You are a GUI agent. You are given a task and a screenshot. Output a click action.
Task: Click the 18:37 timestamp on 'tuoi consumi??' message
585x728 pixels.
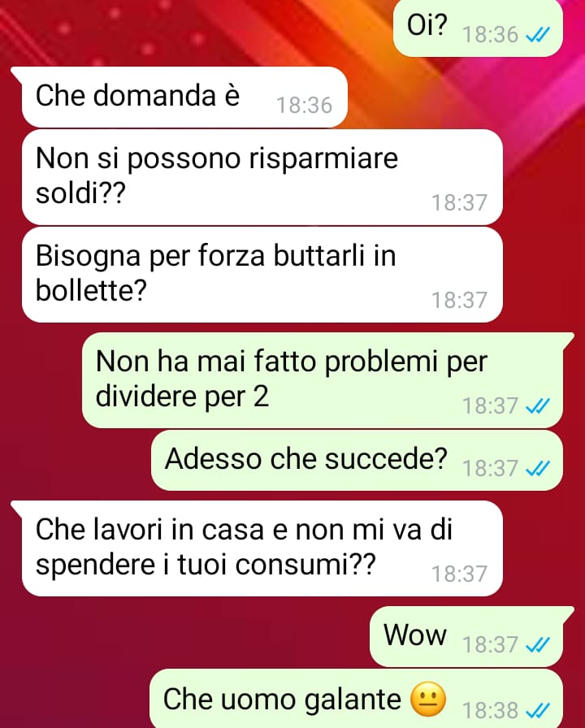tap(460, 574)
